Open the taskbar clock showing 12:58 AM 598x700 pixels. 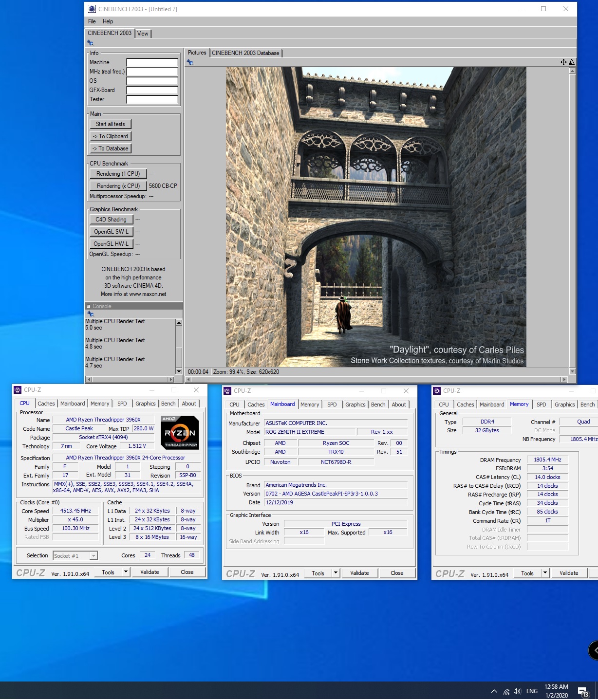(x=556, y=691)
